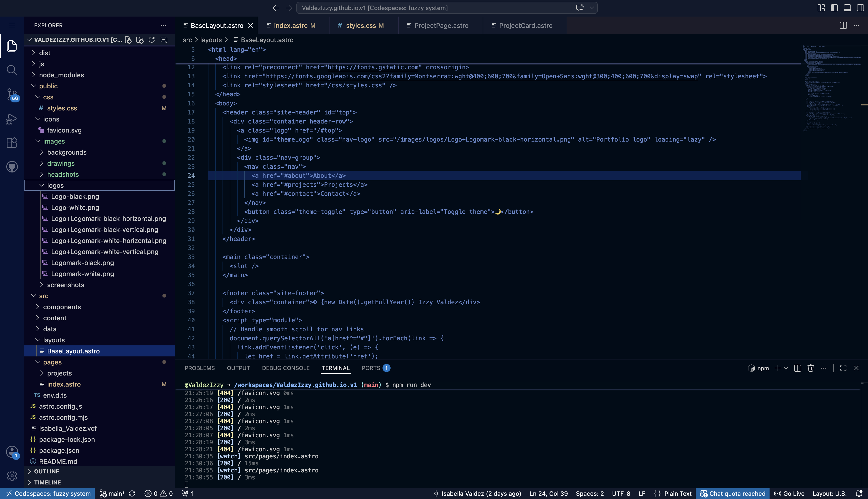Open fonts.gstatic.com link in code
This screenshot has width=868, height=499.
[373, 67]
